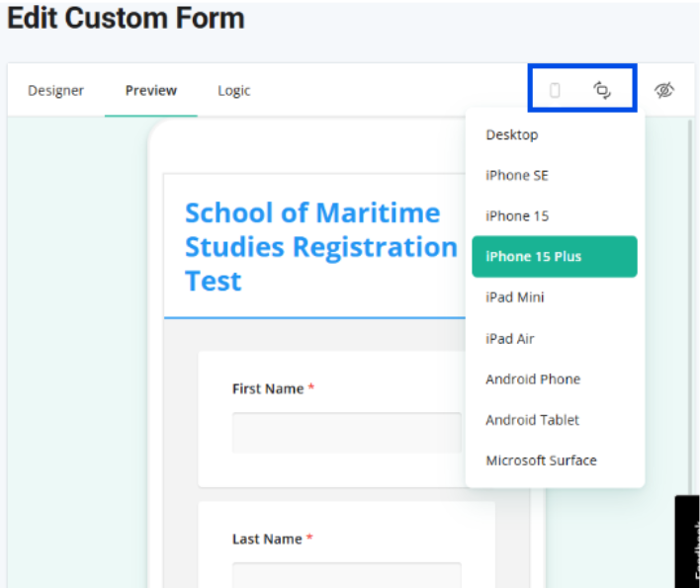700x588 pixels.
Task: Switch to the Preview tab
Action: (x=151, y=91)
